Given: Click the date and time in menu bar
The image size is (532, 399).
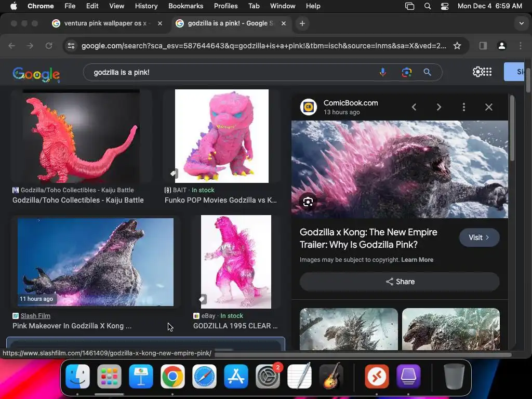Looking at the screenshot, I should click(489, 6).
